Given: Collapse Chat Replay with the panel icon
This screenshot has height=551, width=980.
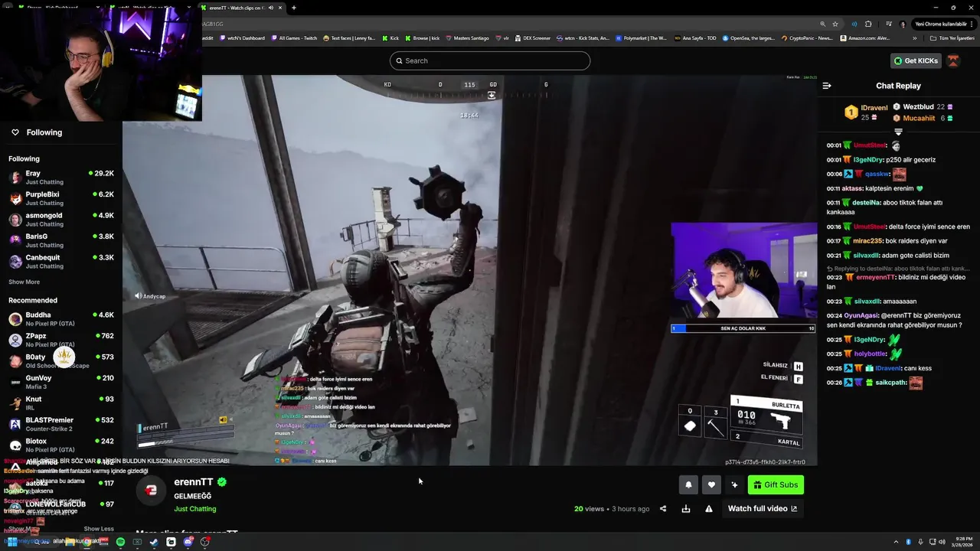Looking at the screenshot, I should tap(827, 86).
